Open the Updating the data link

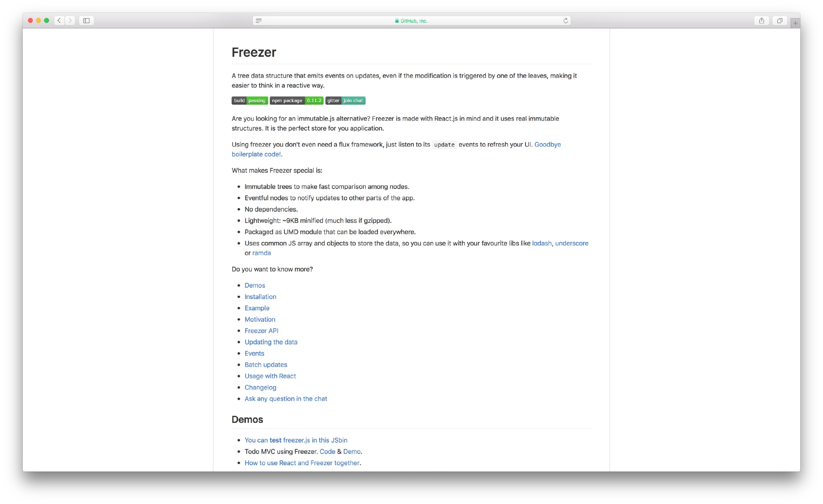click(x=271, y=342)
